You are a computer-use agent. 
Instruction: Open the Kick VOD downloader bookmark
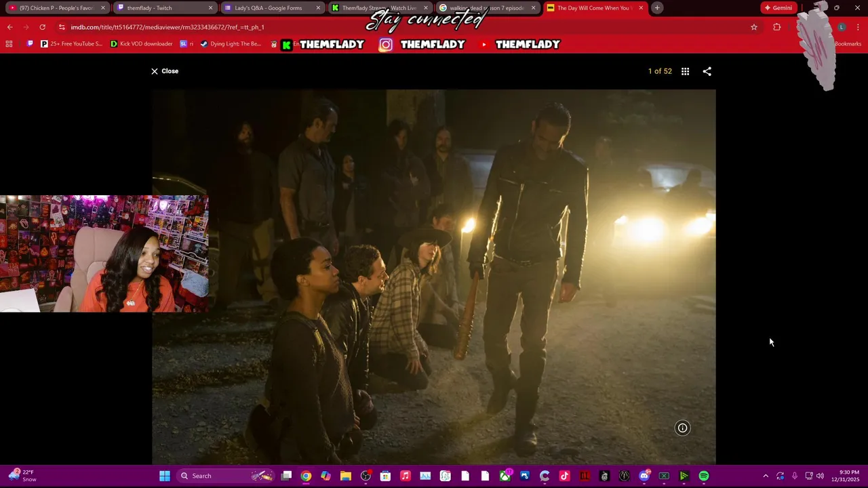pyautogui.click(x=141, y=44)
